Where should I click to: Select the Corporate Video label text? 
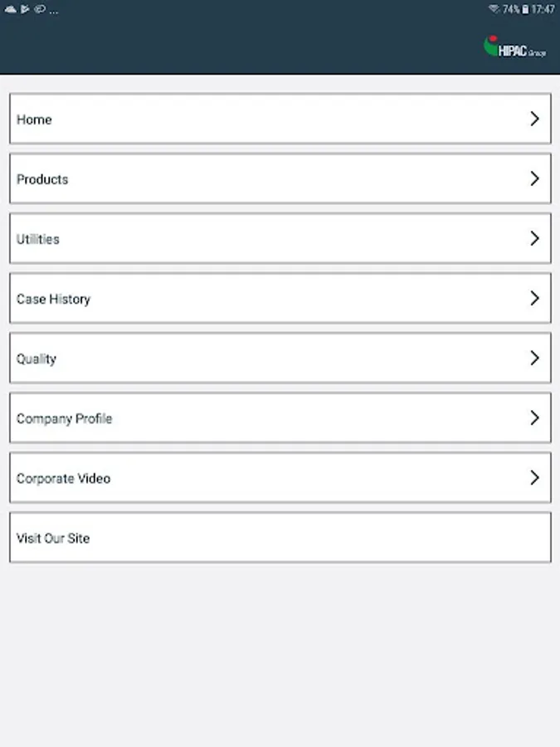63,478
